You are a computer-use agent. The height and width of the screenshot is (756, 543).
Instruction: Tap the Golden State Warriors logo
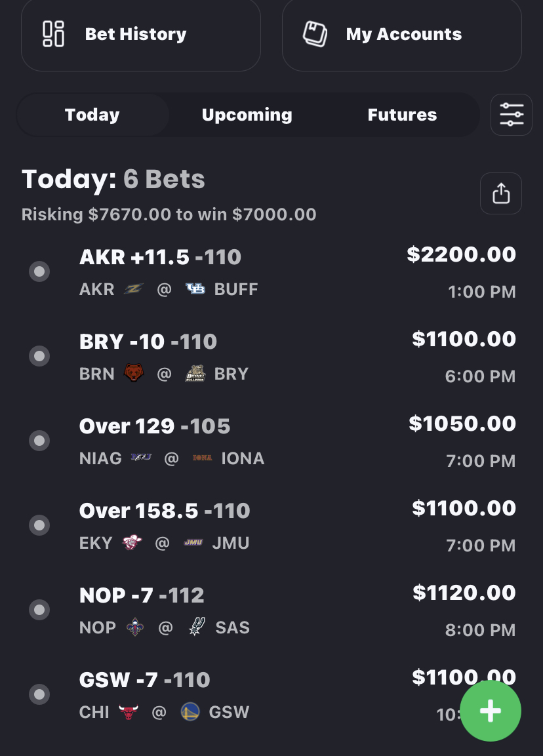pyautogui.click(x=190, y=712)
